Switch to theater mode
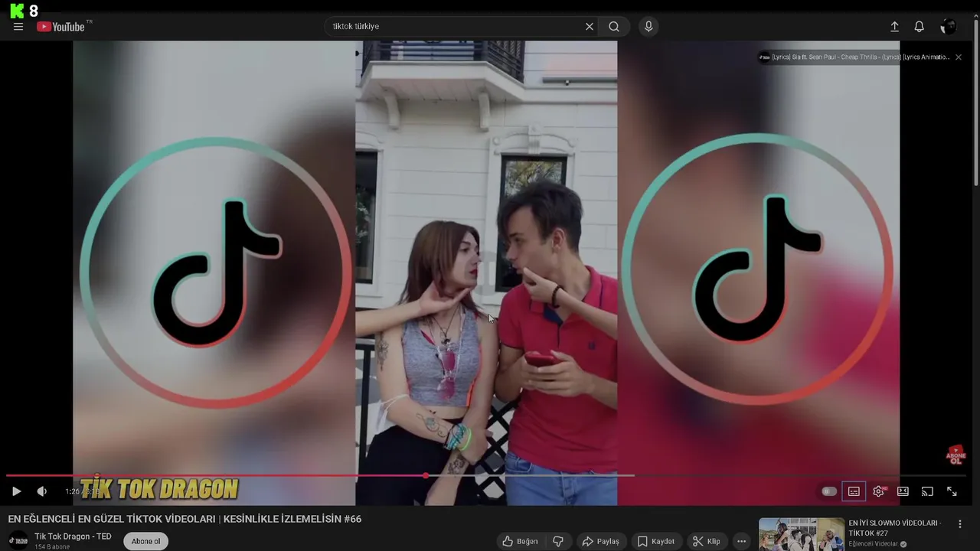Screen dimensions: 980x551 (x=903, y=491)
